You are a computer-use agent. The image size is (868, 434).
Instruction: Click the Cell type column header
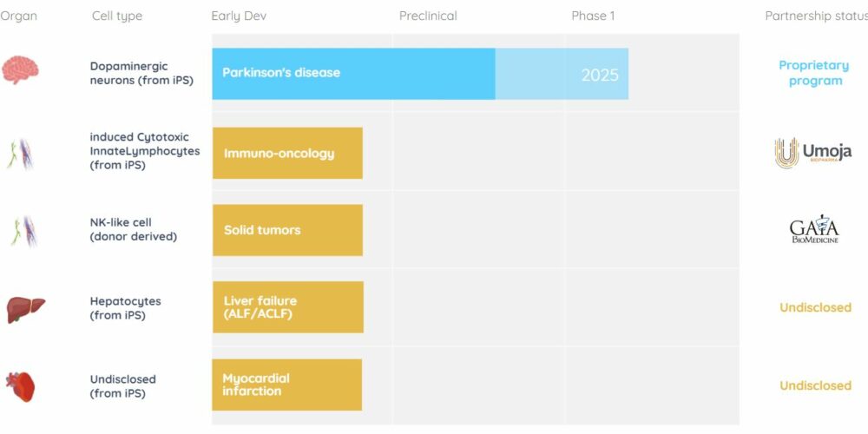point(117,16)
